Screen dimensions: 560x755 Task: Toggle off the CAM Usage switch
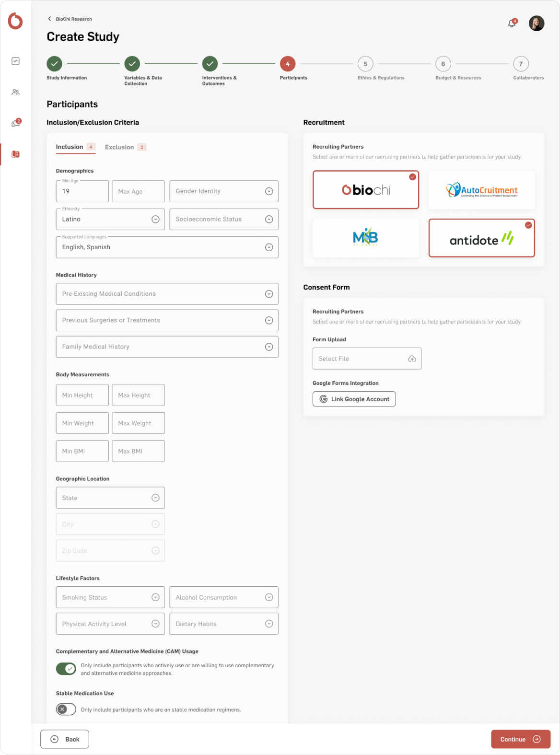(66, 669)
